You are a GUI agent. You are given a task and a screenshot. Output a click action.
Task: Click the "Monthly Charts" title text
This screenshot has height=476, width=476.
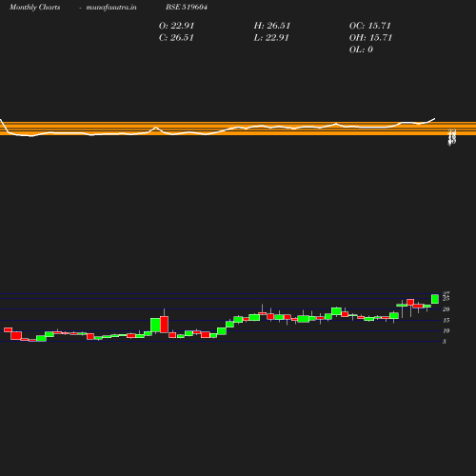pyautogui.click(x=34, y=7)
